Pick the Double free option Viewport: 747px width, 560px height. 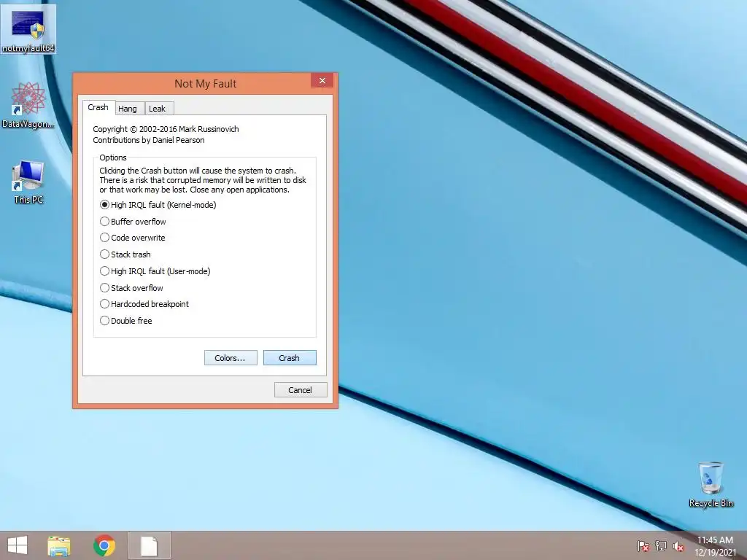(125, 321)
